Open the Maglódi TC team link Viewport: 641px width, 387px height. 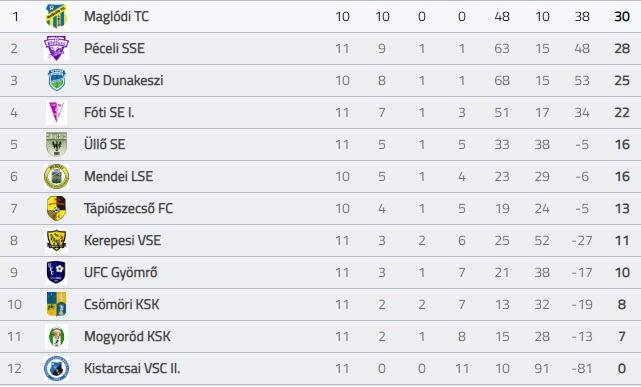point(117,16)
